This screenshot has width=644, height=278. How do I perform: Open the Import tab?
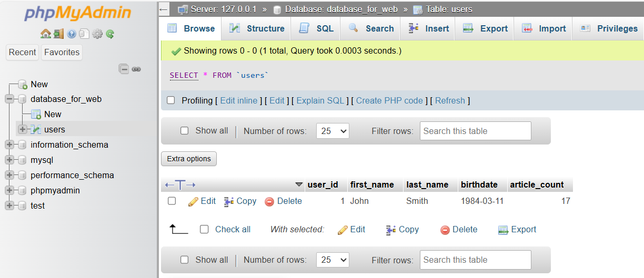[544, 28]
